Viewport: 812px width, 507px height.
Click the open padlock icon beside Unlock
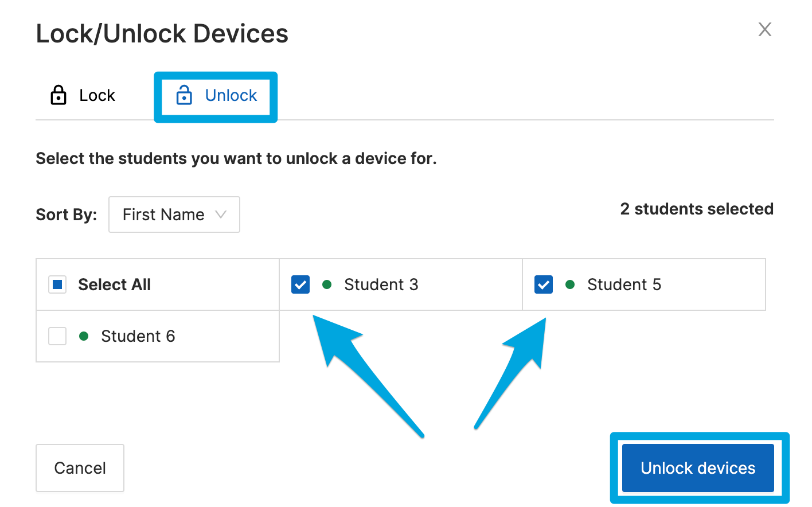(184, 95)
